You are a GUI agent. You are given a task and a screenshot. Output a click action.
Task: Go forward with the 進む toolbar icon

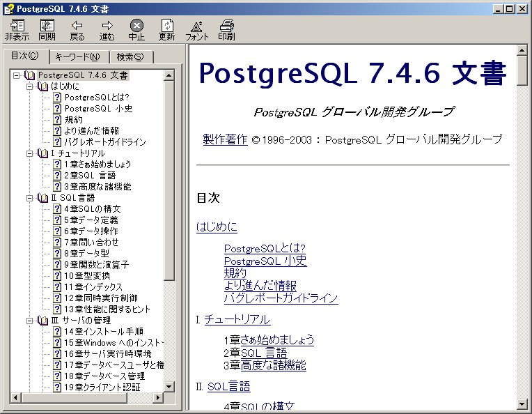(107, 29)
